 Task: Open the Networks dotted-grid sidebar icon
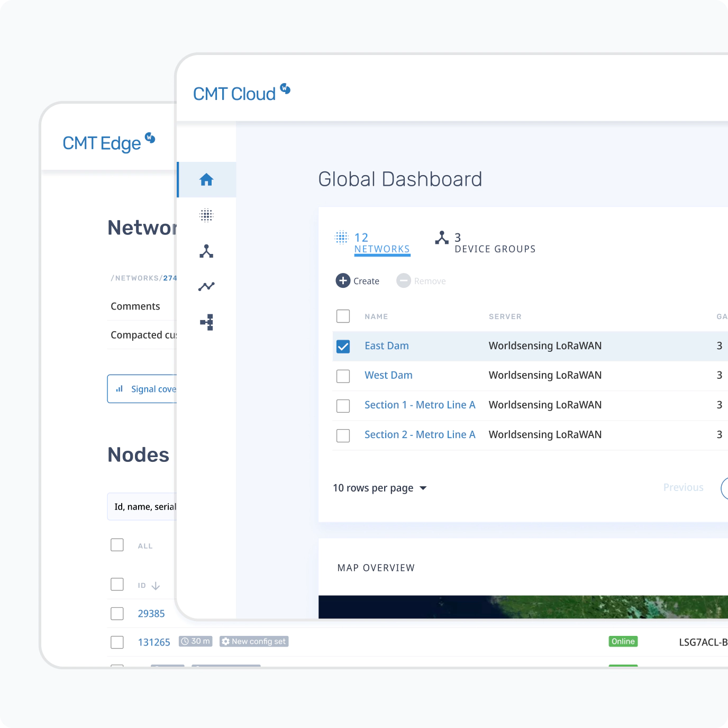coord(206,215)
